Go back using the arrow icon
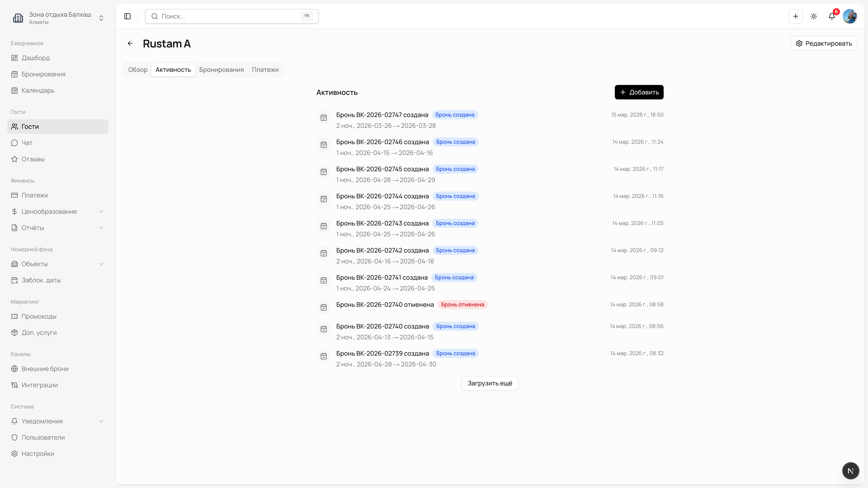868x488 pixels. [x=130, y=43]
